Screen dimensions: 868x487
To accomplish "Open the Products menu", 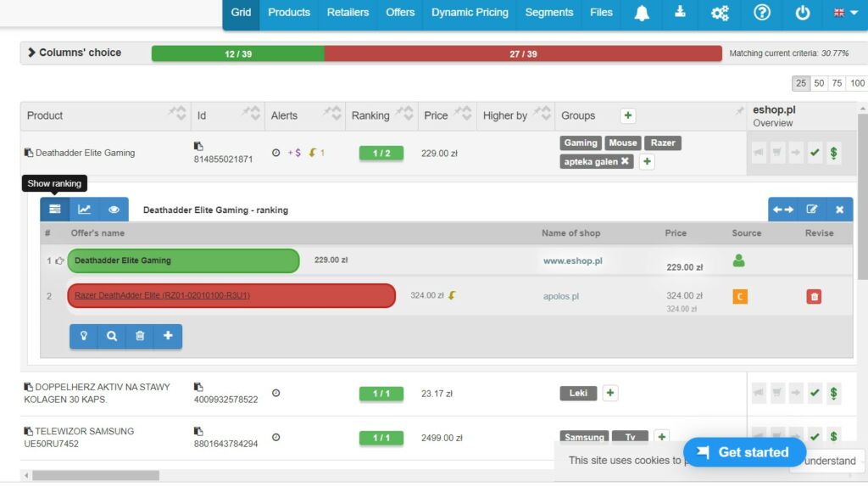I will point(289,12).
